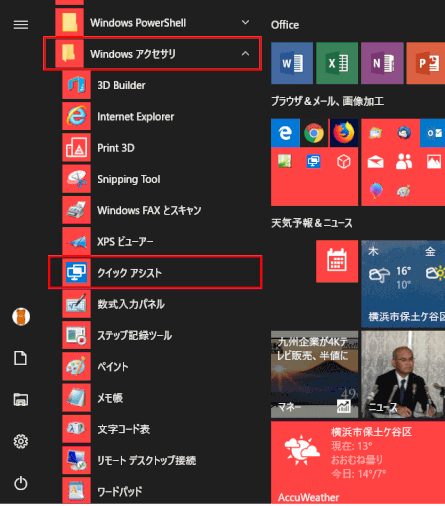
Task: Click the Office group header
Action: [285, 25]
